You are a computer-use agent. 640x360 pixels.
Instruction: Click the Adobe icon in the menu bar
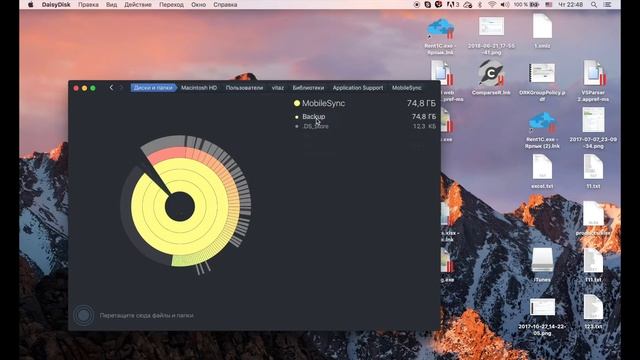point(453,4)
